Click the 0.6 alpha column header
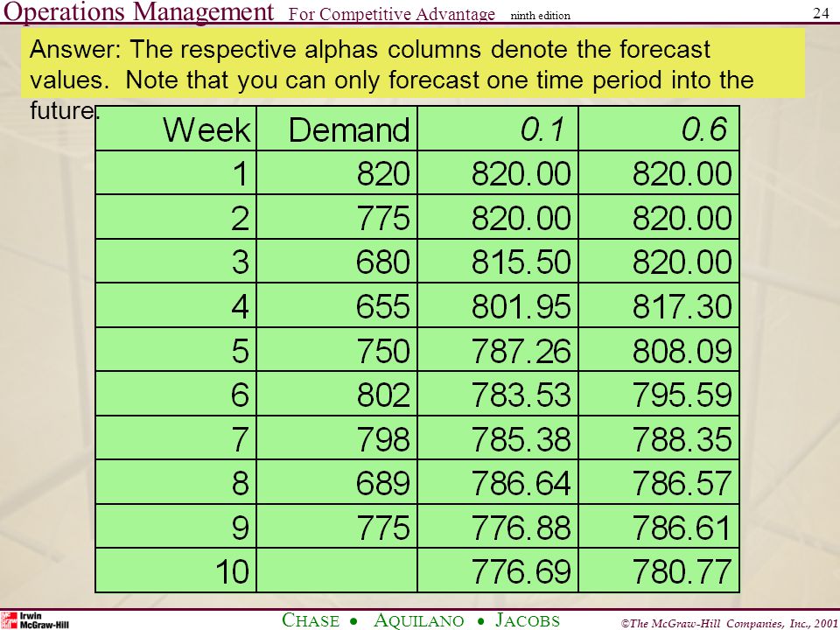The height and width of the screenshot is (630, 840). [660, 128]
